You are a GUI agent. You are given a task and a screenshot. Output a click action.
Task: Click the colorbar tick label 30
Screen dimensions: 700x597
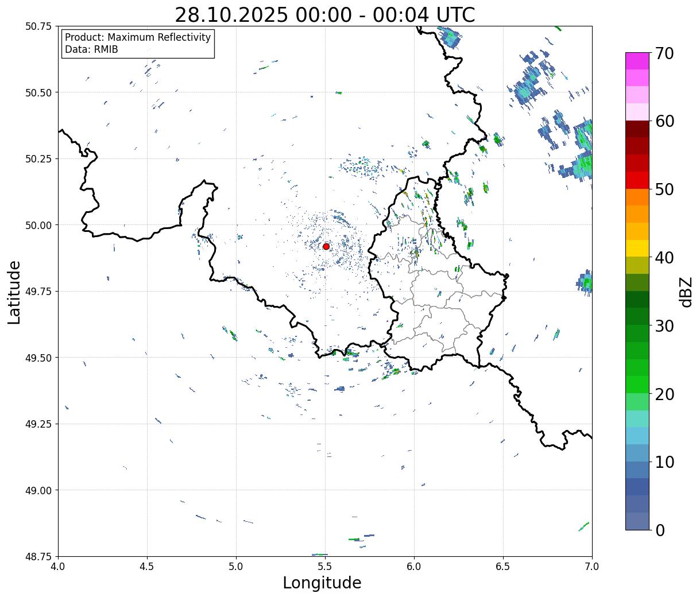(664, 326)
